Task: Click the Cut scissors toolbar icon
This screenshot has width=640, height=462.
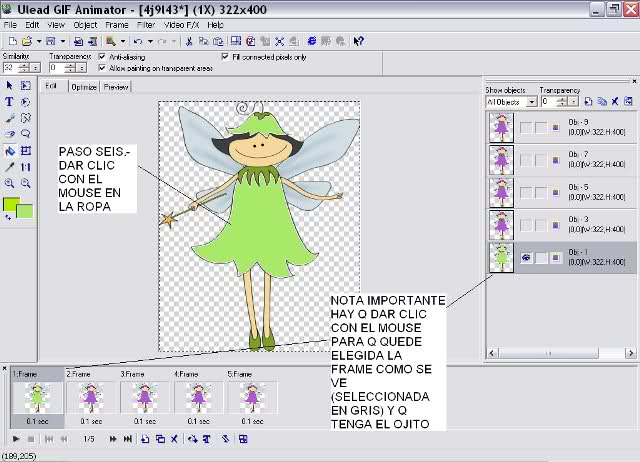Action: 189,41
